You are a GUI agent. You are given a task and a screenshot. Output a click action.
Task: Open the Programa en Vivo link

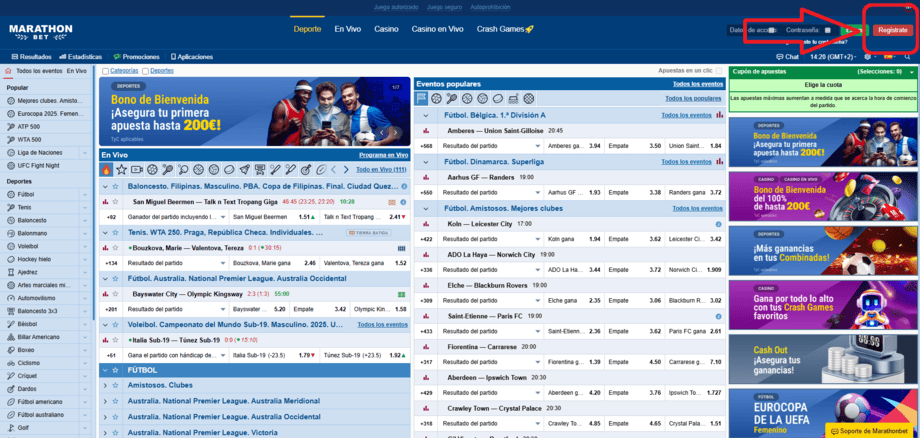click(x=383, y=155)
